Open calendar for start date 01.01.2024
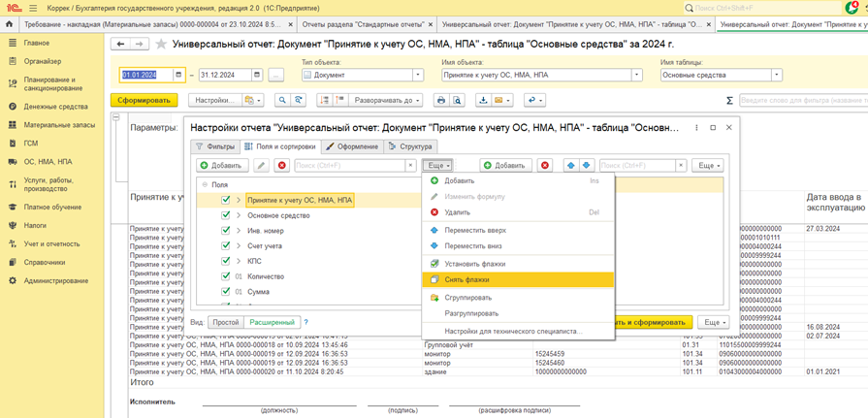 (178, 75)
